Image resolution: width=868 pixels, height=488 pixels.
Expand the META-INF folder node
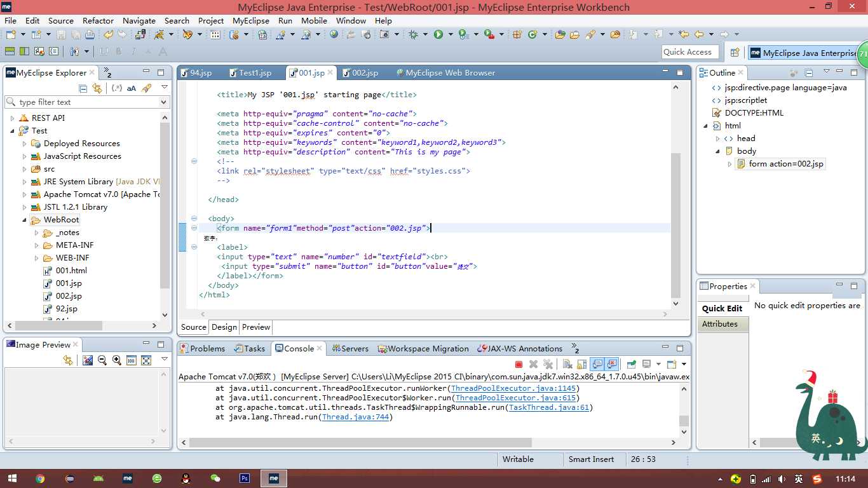pos(36,245)
